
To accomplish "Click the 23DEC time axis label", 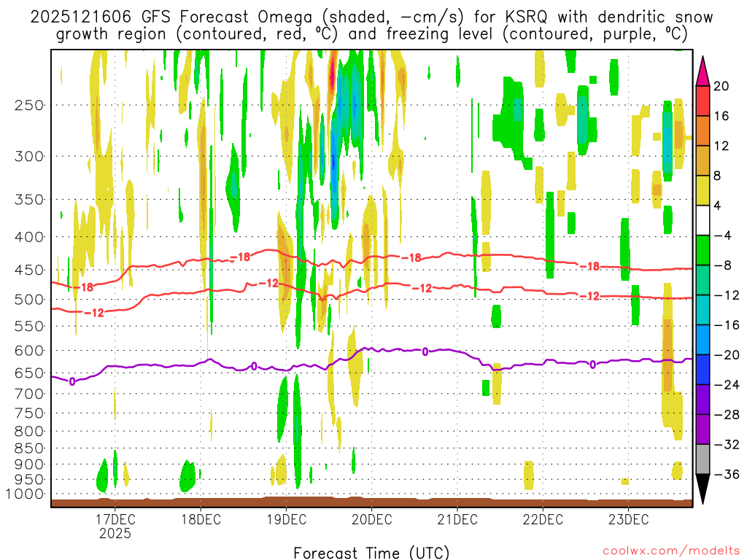I will click(628, 519).
